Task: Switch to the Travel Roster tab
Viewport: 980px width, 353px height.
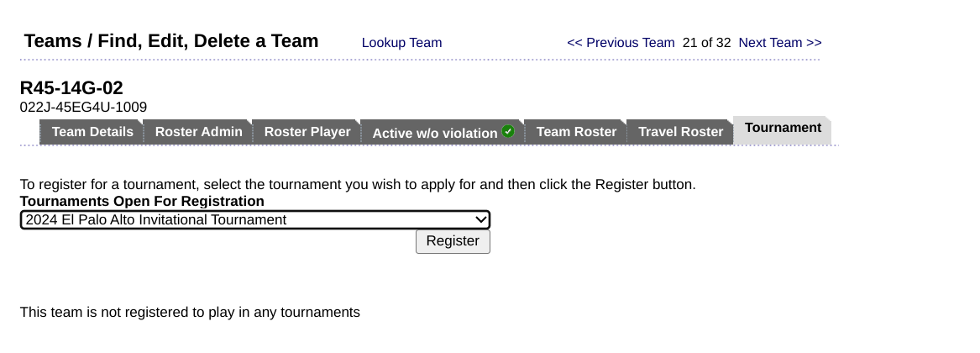Action: (x=680, y=132)
